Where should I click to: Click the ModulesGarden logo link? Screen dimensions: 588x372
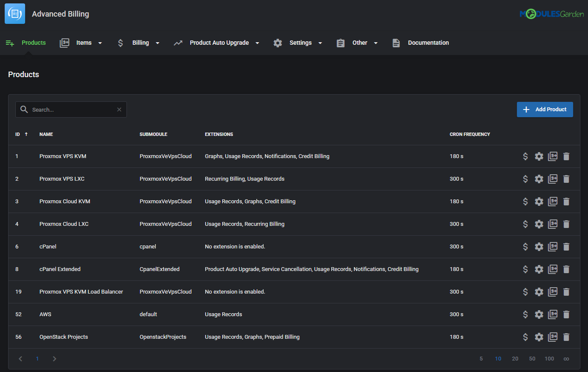coord(552,14)
